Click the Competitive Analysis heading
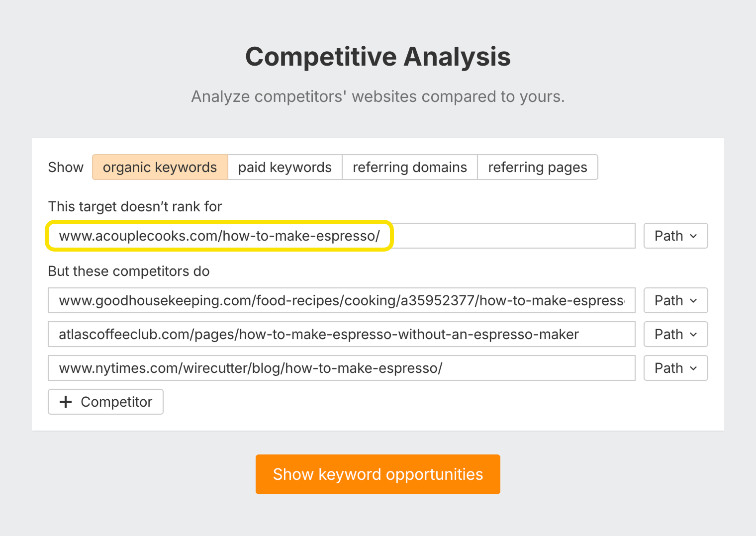Screen dimensions: 756x536 point(378,56)
